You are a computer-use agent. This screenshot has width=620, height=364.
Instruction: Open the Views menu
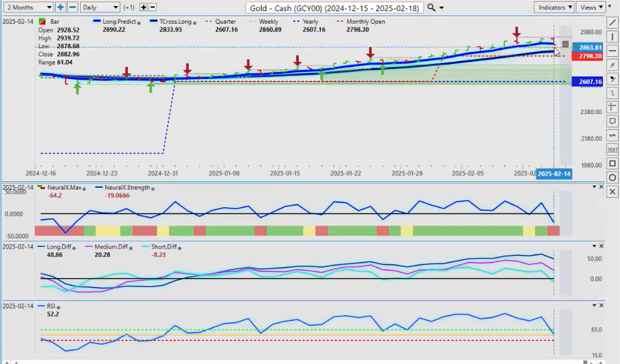pyautogui.click(x=591, y=7)
